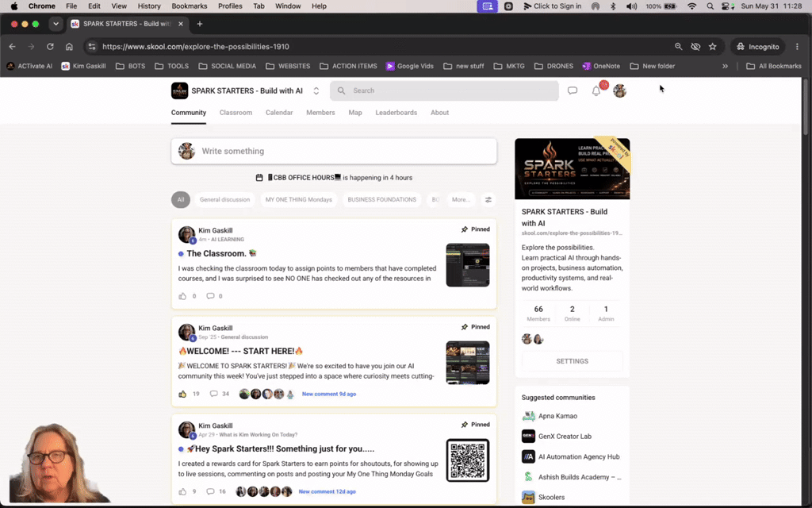Open the calendar icon for CBB OFFICE HOURS
Viewport: 812px width, 508px height.
[259, 178]
